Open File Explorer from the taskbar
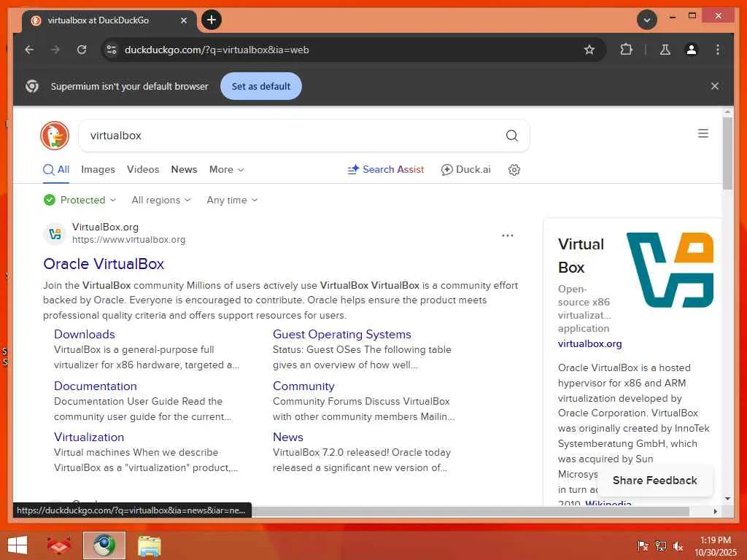747x560 pixels. click(x=149, y=545)
